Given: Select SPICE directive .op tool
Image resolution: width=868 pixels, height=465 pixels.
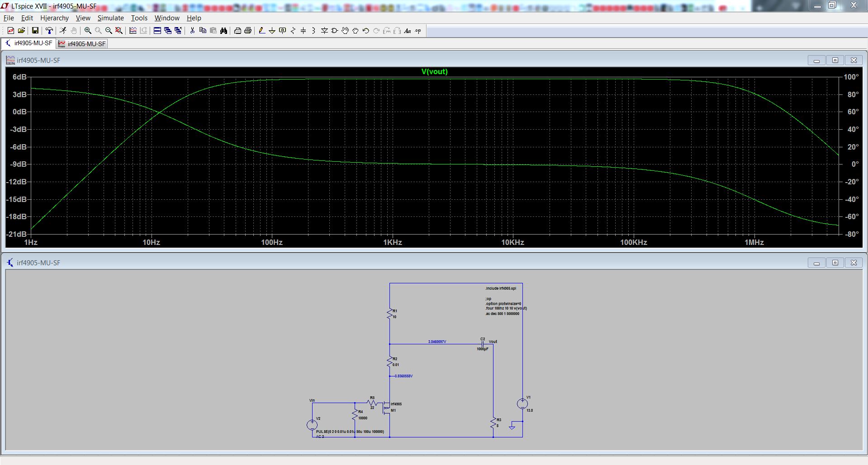Looking at the screenshot, I should 418,31.
